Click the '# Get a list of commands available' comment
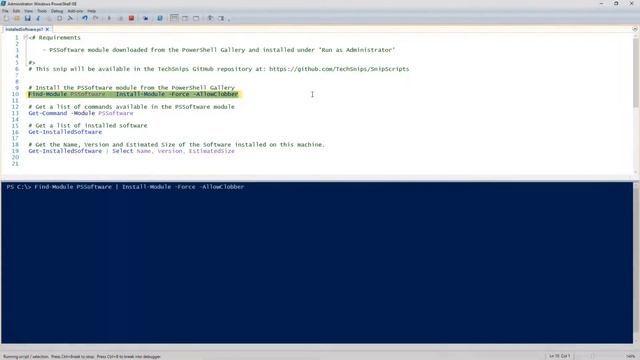 pyautogui.click(x=131, y=107)
